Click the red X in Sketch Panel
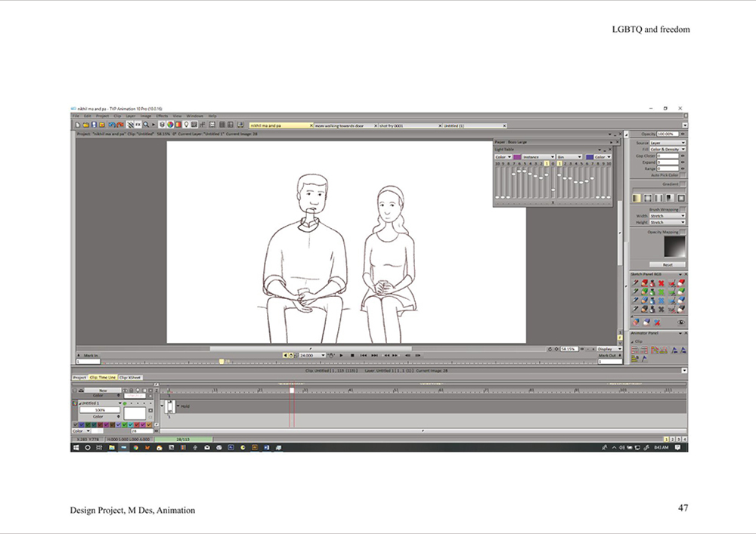This screenshot has height=534, width=756. click(x=661, y=283)
